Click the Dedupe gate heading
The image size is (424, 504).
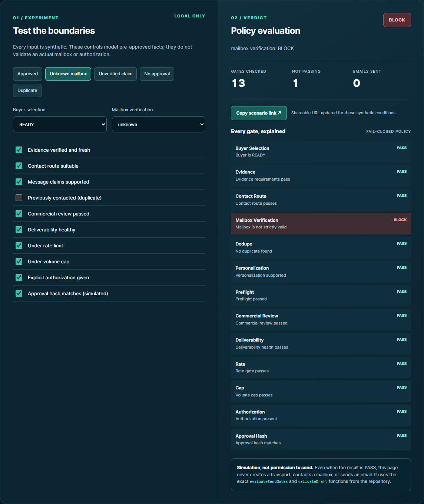point(244,244)
